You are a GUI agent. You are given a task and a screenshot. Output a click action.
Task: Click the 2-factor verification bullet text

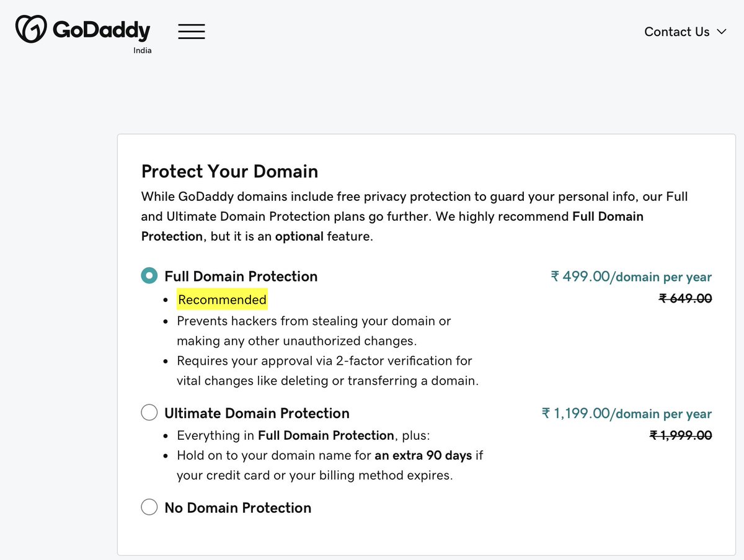327,371
